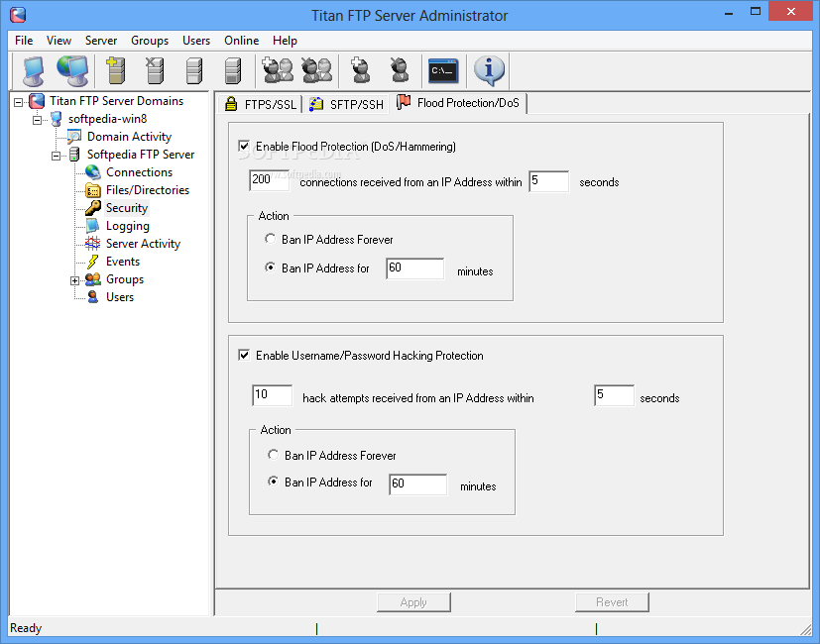Expand the Groups tree node

tap(74, 280)
